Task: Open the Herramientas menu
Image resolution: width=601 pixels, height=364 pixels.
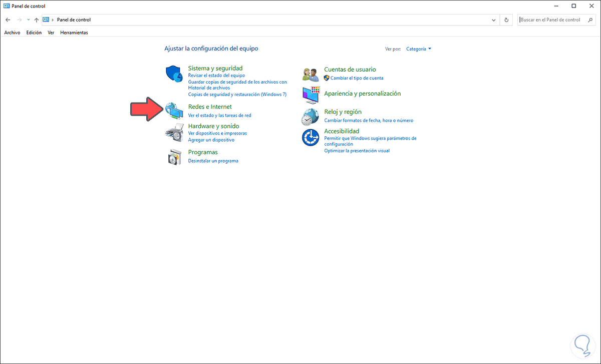Action: pyautogui.click(x=74, y=32)
